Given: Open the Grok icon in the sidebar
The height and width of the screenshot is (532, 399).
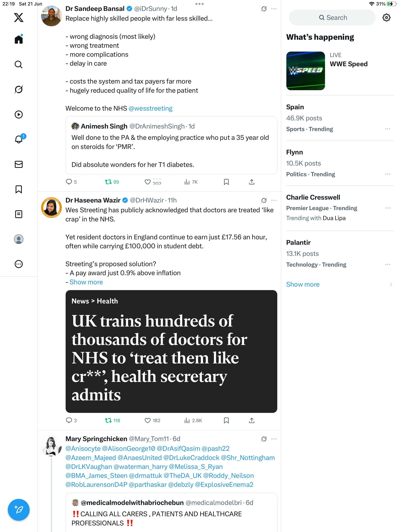Looking at the screenshot, I should tap(19, 89).
